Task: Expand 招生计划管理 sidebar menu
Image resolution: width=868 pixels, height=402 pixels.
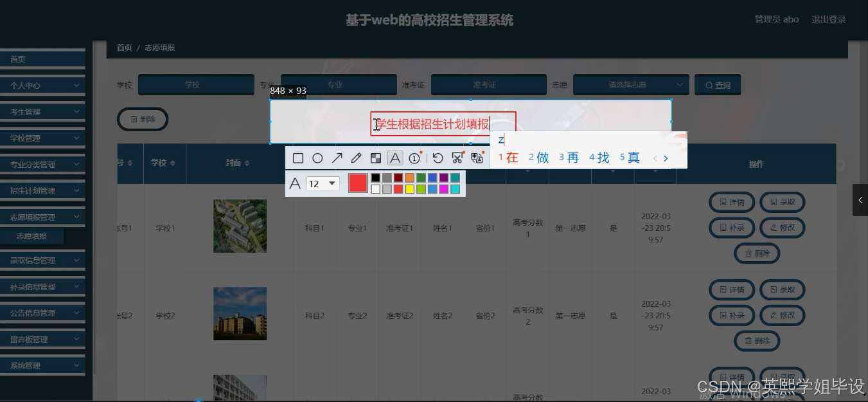Action: (x=42, y=191)
